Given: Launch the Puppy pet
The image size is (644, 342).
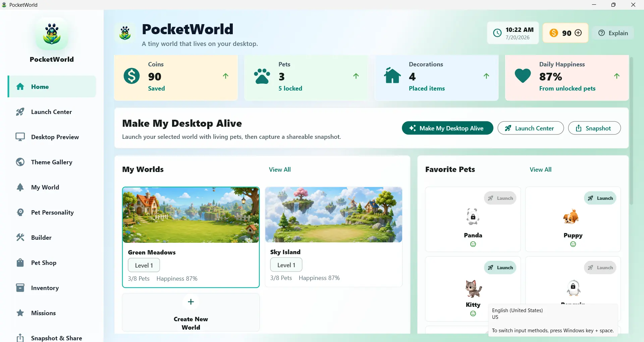Looking at the screenshot, I should (x=600, y=198).
